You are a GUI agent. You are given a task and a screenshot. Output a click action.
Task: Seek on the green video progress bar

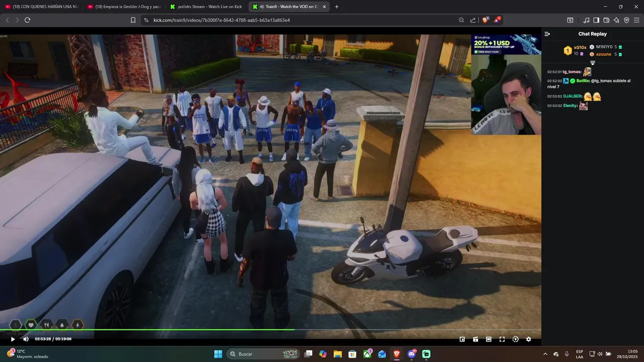pos(271,330)
